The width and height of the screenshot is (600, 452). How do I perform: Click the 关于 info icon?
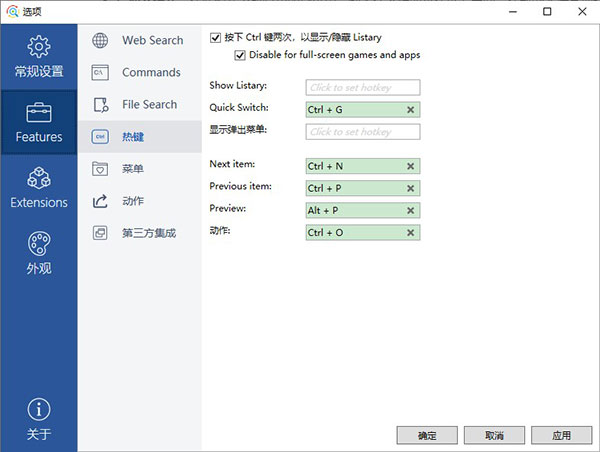pyautogui.click(x=39, y=409)
